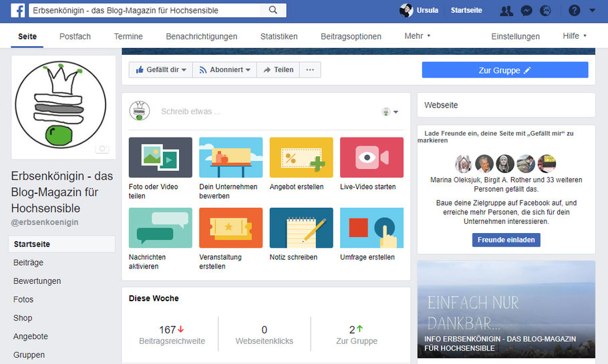Click the Dein Unternehmen bewerben tile
The image size is (608, 364).
point(231,168)
